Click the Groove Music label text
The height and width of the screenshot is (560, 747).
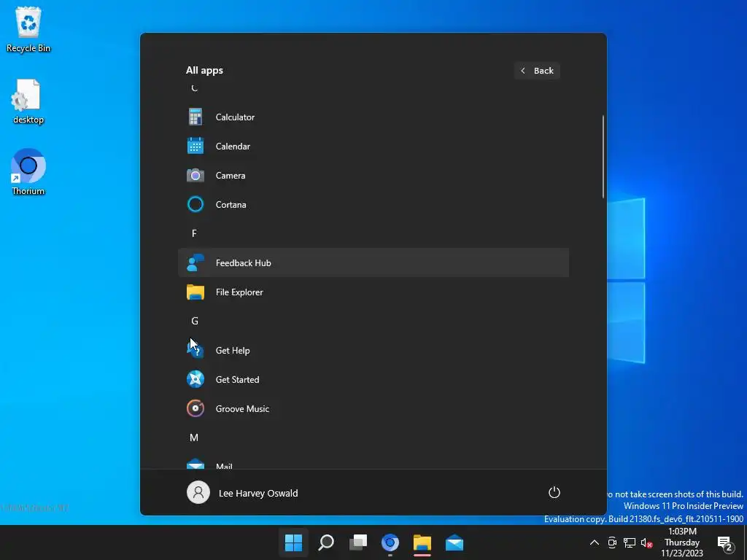coord(242,409)
